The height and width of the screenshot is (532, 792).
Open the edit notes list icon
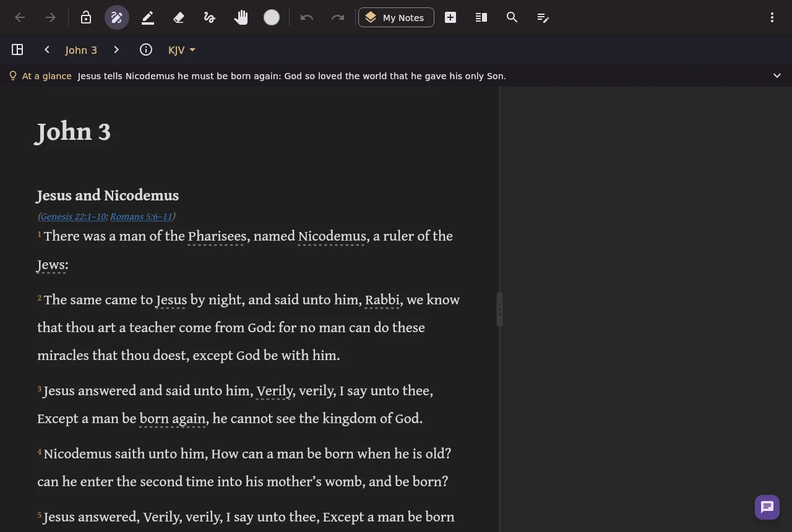pos(543,17)
